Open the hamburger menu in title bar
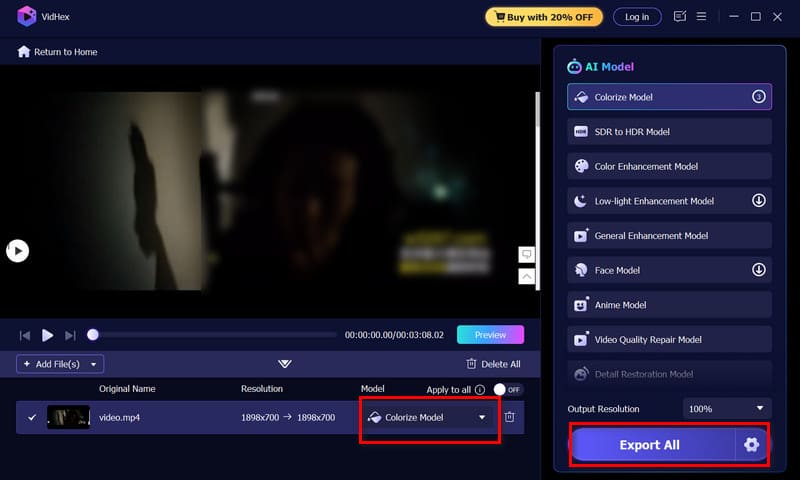Screen dimensions: 800x480 pyautogui.click(x=702, y=17)
